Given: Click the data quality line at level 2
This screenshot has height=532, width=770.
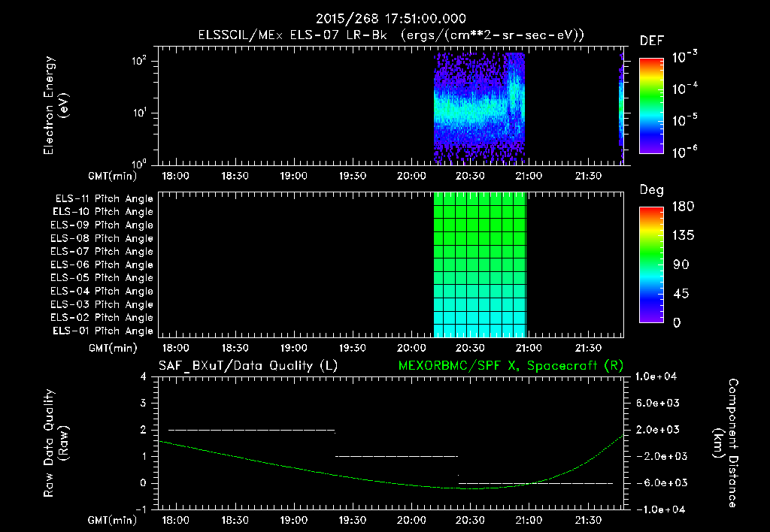Looking at the screenshot, I should [x=251, y=431].
